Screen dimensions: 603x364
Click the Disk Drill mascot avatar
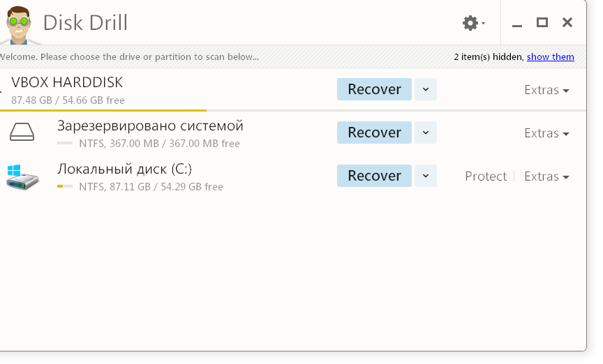18,25
